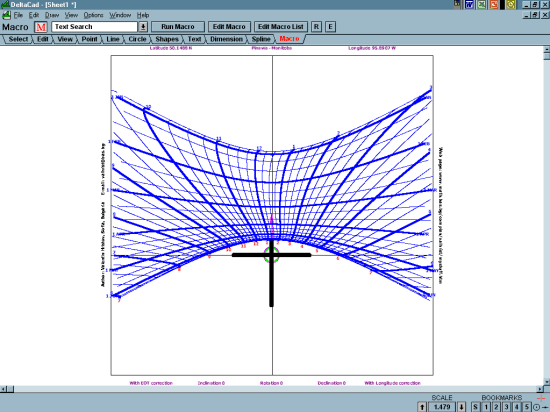The width and height of the screenshot is (550, 412).
Task: Launch Word from the Office shortcut bar
Action: tap(469, 5)
